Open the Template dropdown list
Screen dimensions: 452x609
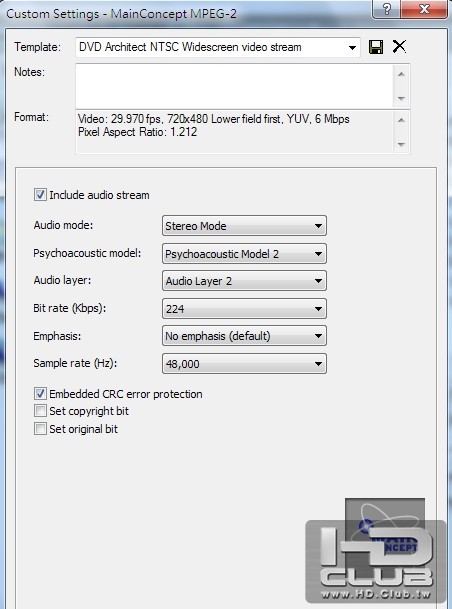pos(217,47)
